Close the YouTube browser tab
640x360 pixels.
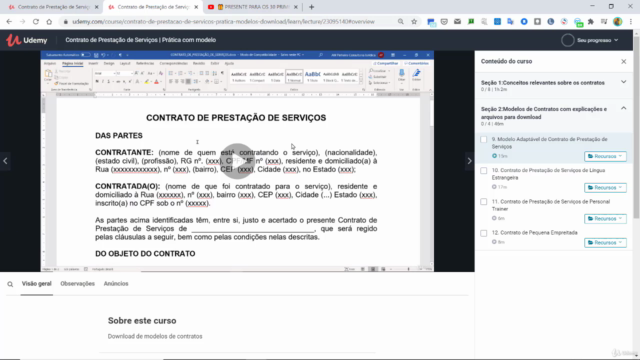pyautogui.click(x=296, y=7)
